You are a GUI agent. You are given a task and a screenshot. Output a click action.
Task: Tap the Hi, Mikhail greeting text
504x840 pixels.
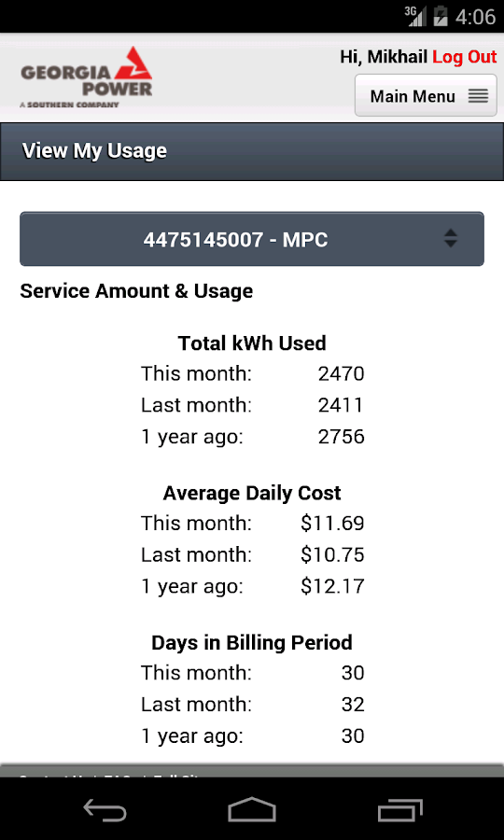point(384,57)
